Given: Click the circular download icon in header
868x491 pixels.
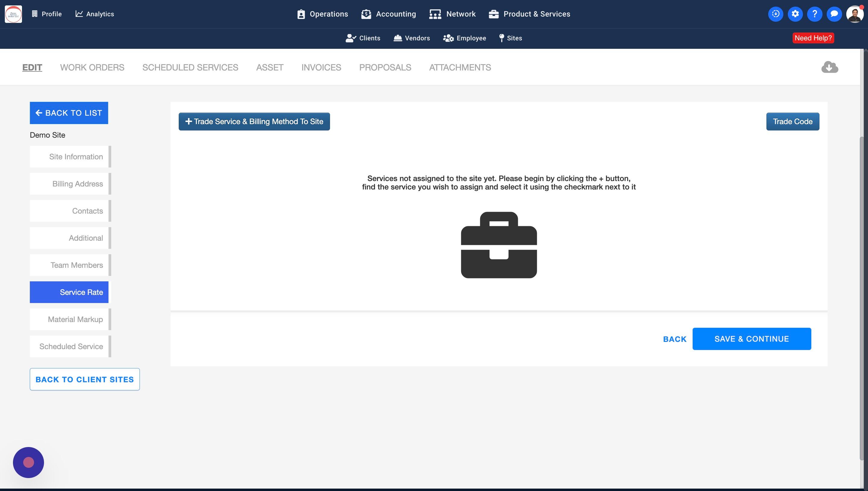Looking at the screenshot, I should [775, 14].
